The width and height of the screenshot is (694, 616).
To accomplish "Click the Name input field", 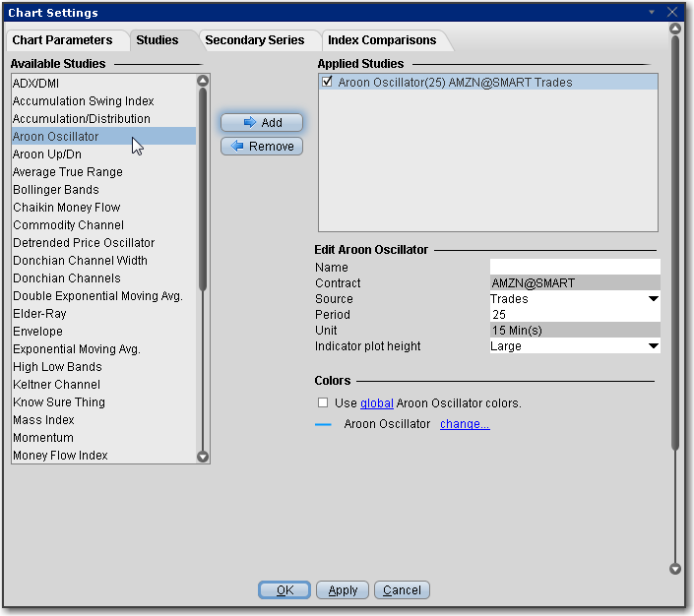I will tap(574, 268).
